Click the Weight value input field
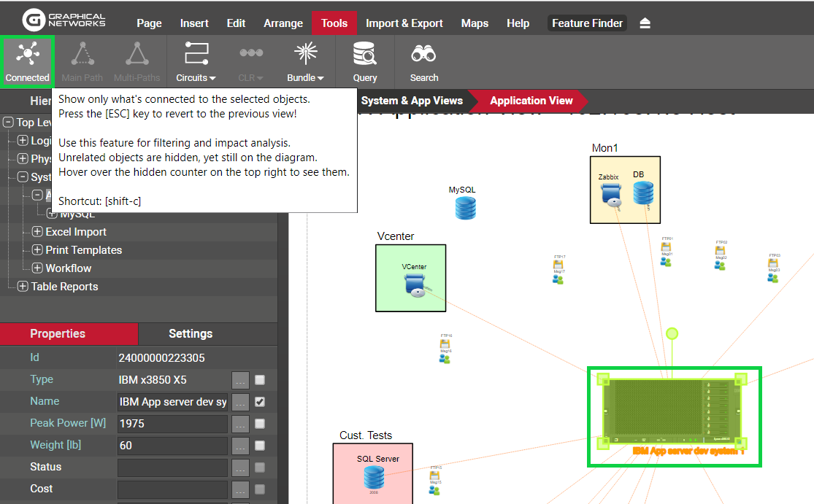The height and width of the screenshot is (504, 814). 172,446
